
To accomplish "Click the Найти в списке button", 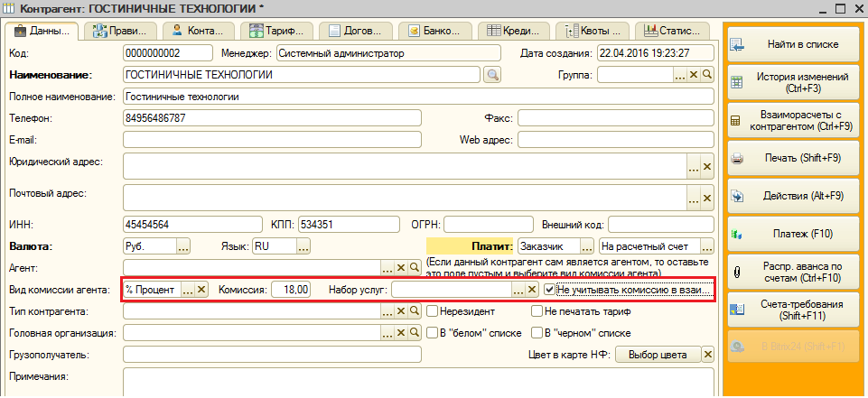I will coord(794,45).
